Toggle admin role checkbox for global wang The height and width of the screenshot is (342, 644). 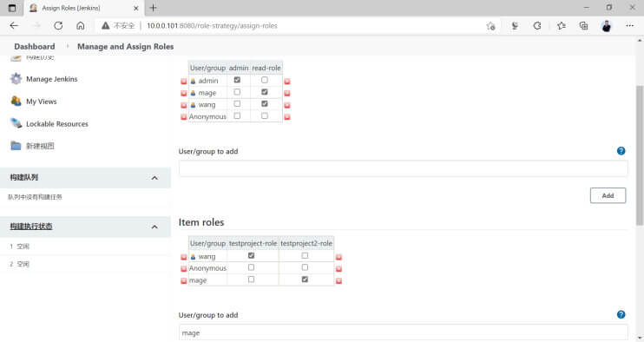pos(237,104)
